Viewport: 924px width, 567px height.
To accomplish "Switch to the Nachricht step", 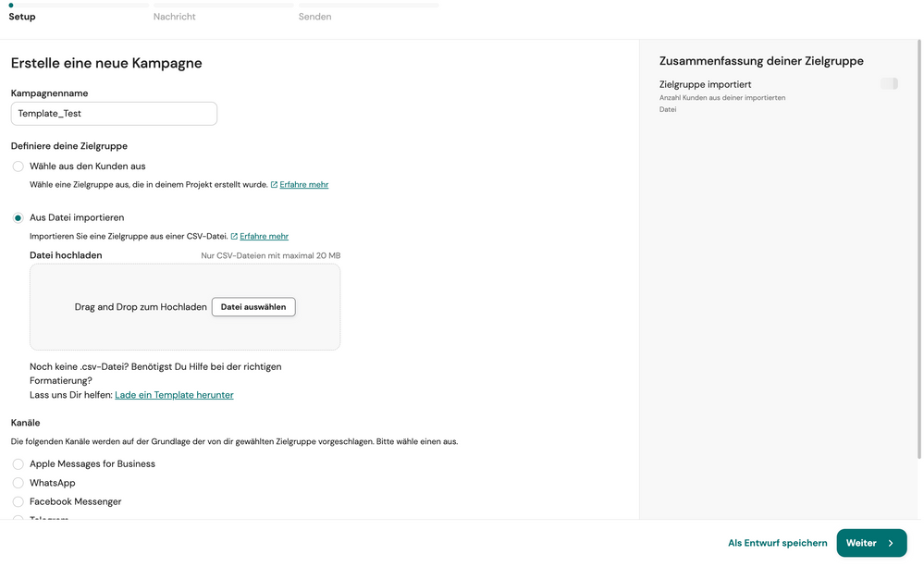I will point(175,17).
